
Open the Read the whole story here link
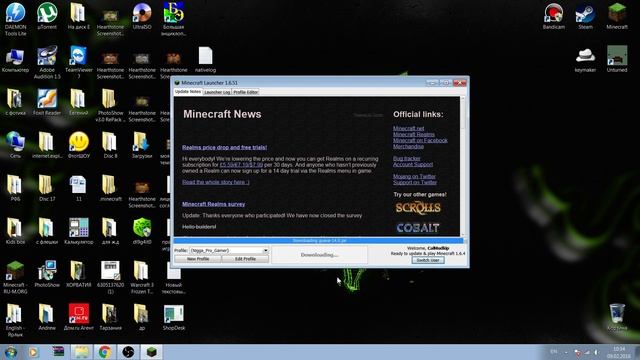point(216,182)
